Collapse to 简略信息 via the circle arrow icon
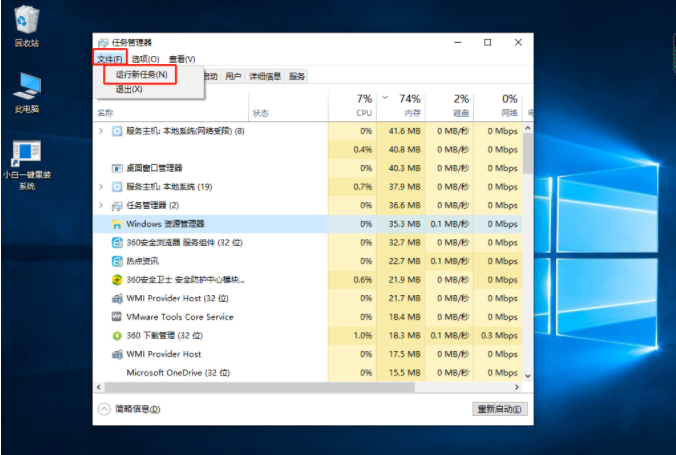676x455 pixels. pos(104,409)
